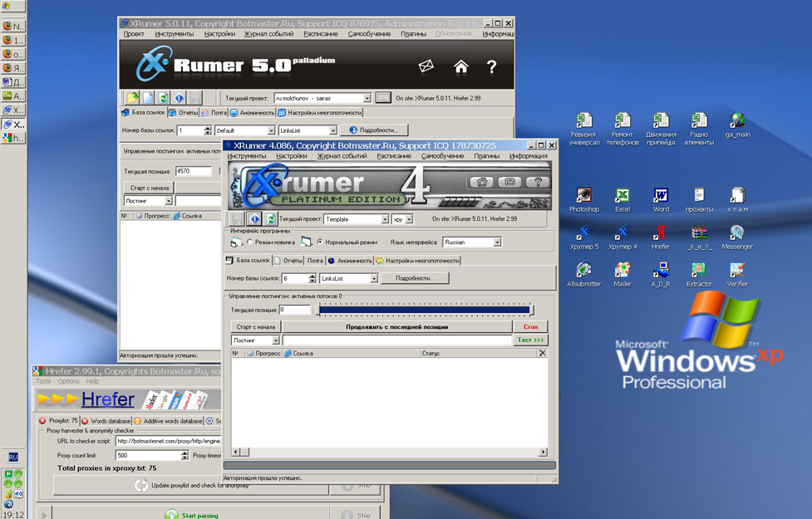Image resolution: width=812 pixels, height=519 pixels.
Task: Open the Хрумер 5 desktop shortcut
Action: [584, 237]
